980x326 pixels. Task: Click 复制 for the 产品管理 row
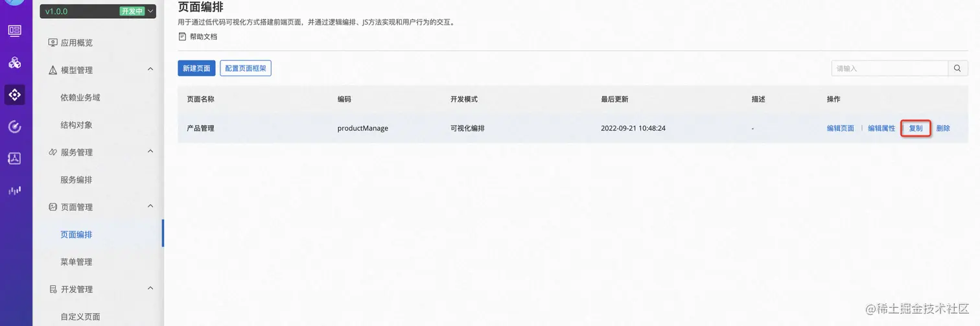pyautogui.click(x=916, y=128)
